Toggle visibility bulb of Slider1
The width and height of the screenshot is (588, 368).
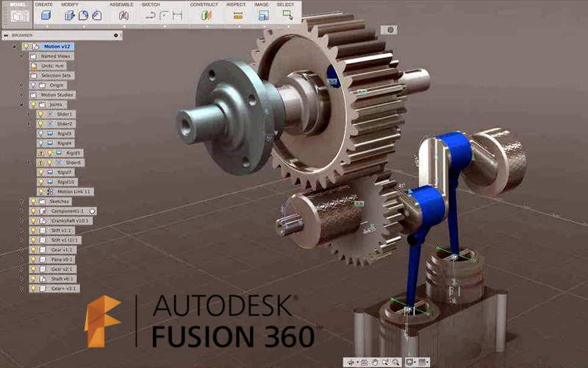pos(41,114)
